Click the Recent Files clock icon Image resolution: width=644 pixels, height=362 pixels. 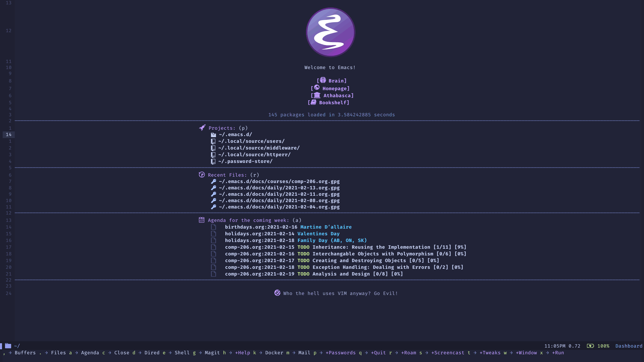coord(202,175)
